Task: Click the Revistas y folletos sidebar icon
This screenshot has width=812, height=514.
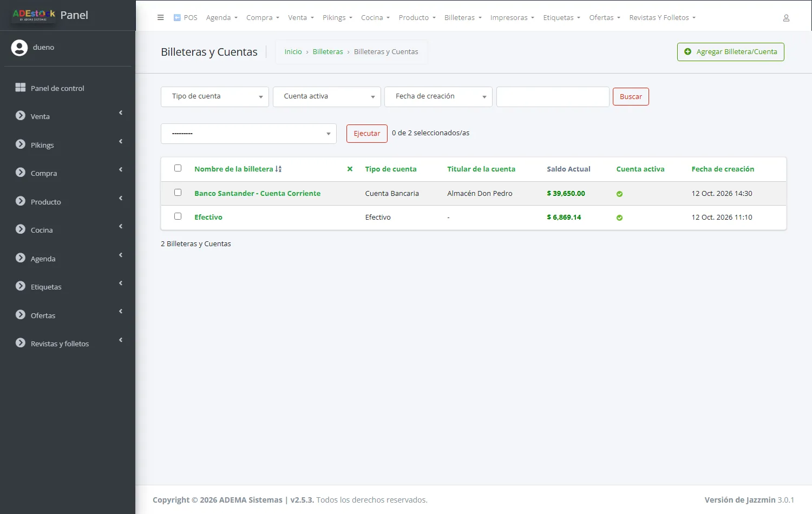Action: pyautogui.click(x=21, y=343)
